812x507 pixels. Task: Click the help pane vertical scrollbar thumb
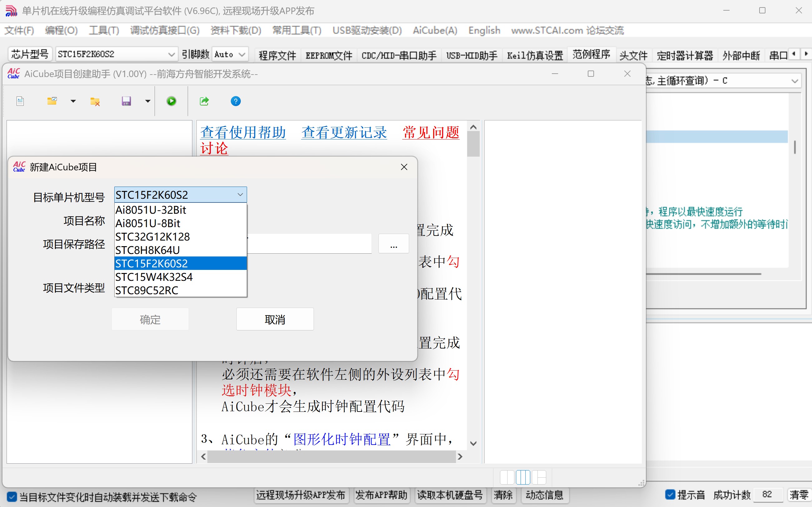[473, 144]
